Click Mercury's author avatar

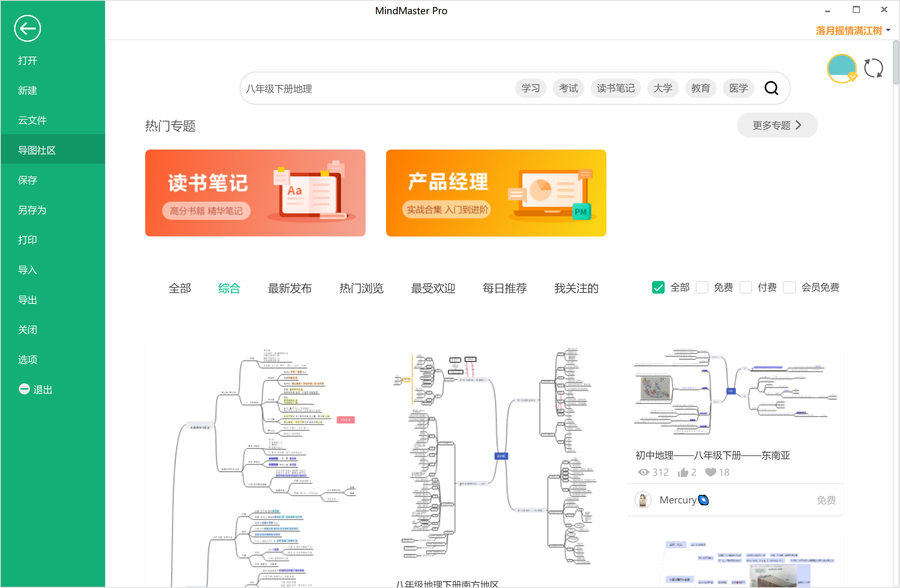(643, 500)
